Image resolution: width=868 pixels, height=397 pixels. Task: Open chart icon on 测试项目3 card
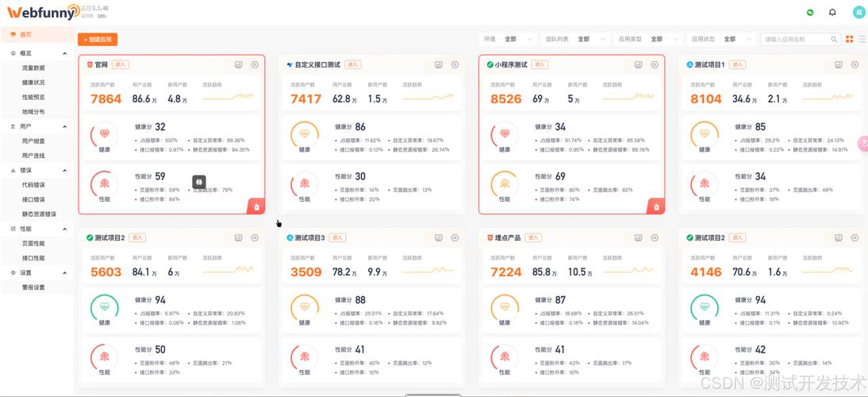coord(439,237)
